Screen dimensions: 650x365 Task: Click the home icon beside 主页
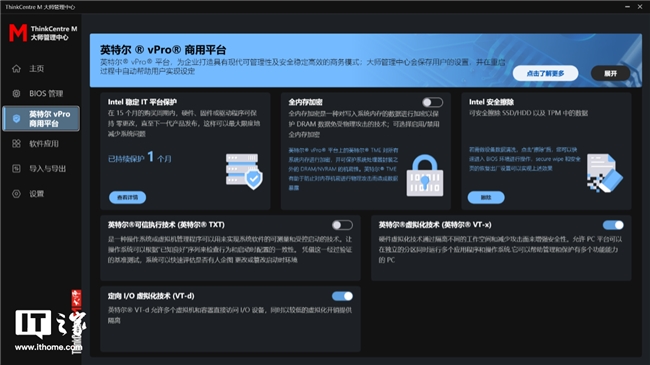(16, 68)
